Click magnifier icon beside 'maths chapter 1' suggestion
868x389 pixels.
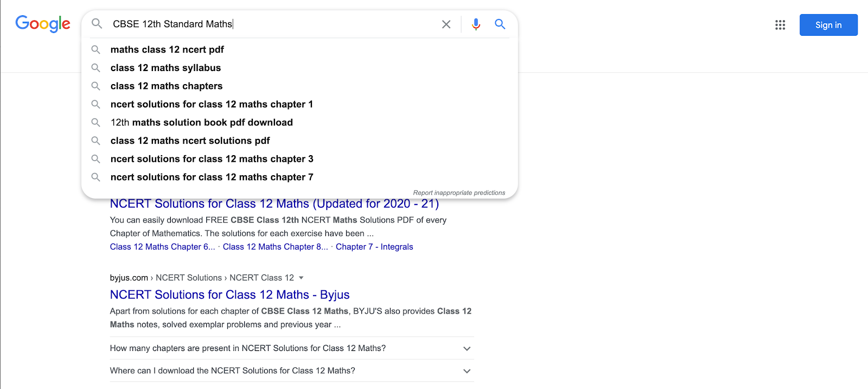pyautogui.click(x=95, y=104)
